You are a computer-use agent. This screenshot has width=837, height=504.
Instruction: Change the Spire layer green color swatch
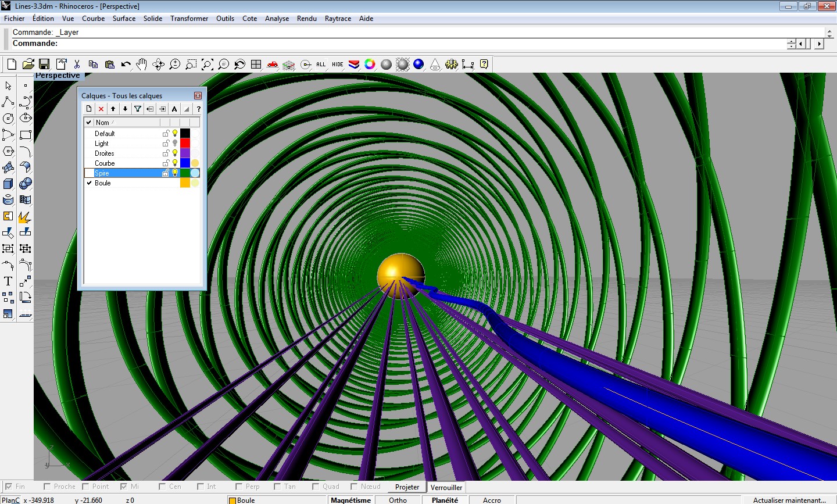point(185,173)
